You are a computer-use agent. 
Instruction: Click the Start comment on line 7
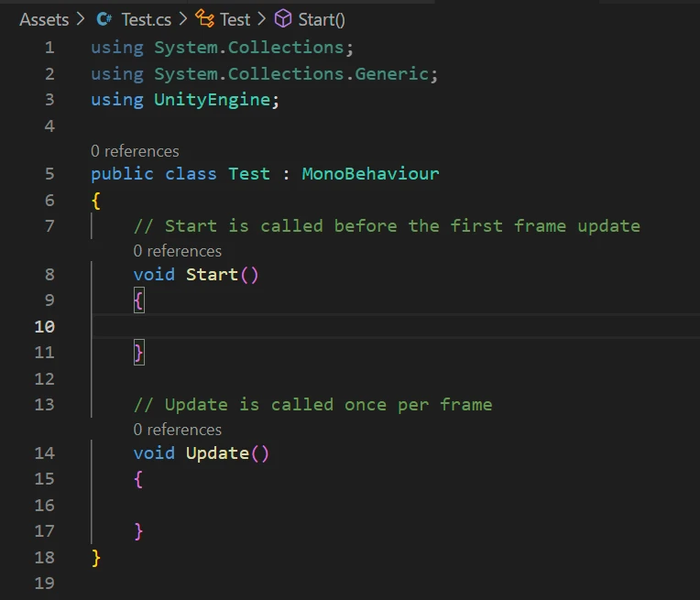pos(387,226)
